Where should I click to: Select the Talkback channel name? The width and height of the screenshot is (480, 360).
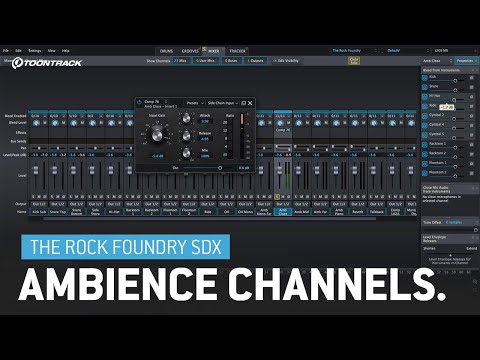[x=376, y=212]
